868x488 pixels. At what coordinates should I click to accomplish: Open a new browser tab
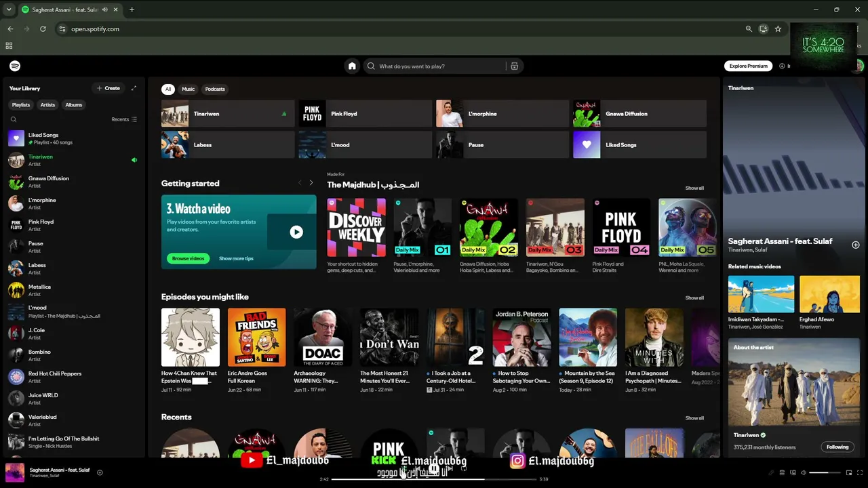pos(132,9)
